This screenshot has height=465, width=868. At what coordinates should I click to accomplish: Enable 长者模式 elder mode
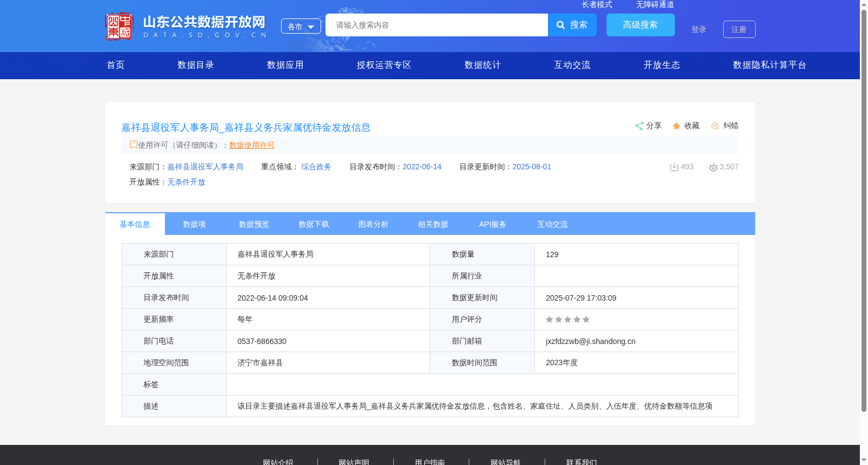pos(597,4)
